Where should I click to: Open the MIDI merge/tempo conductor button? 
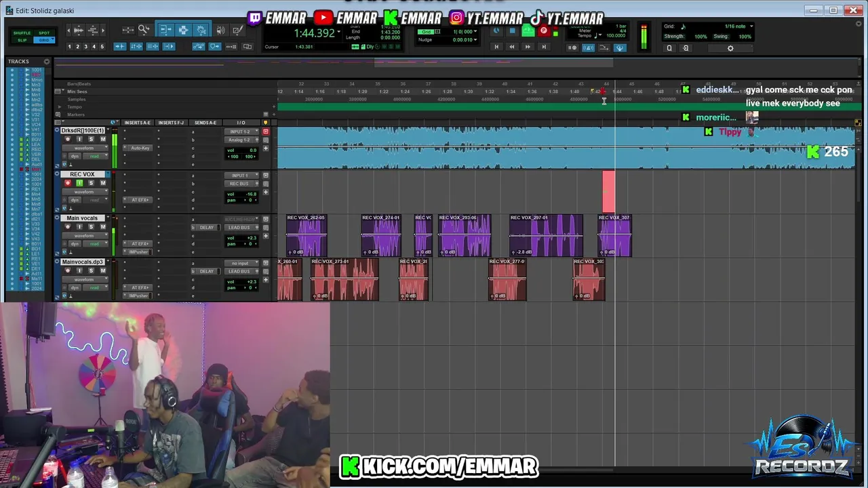[x=604, y=47]
